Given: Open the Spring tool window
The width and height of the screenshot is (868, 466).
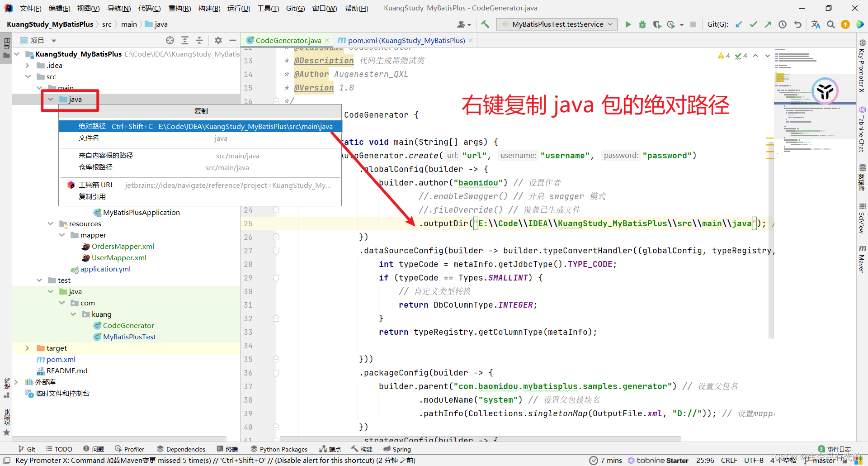Looking at the screenshot, I should [397, 449].
